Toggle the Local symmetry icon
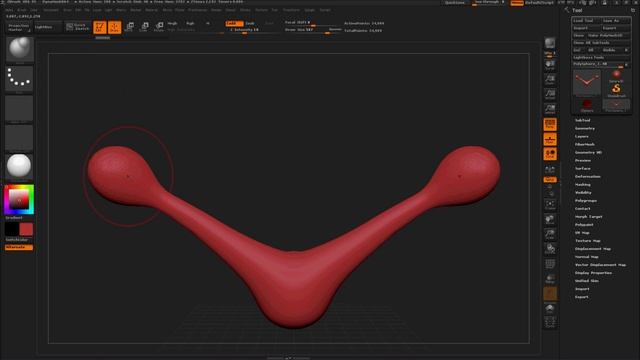Screen dimensions: 640x360 pyautogui.click(x=550, y=154)
